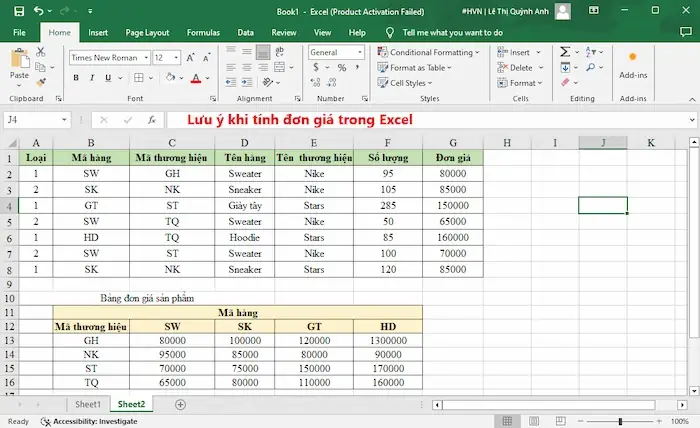Increase font size with the larger A
Viewport: 700px width, 428px height.
pos(191,58)
